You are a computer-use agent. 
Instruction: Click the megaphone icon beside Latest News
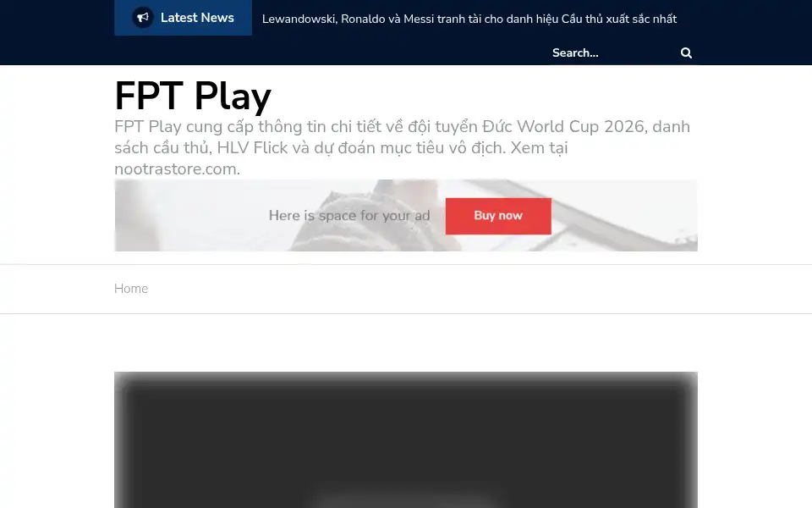142,18
